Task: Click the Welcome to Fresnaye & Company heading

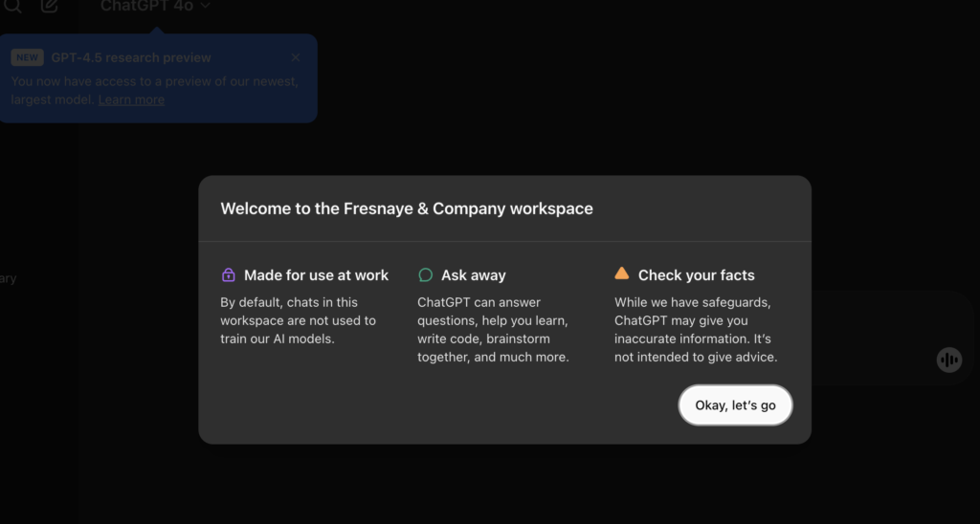Action: [407, 208]
